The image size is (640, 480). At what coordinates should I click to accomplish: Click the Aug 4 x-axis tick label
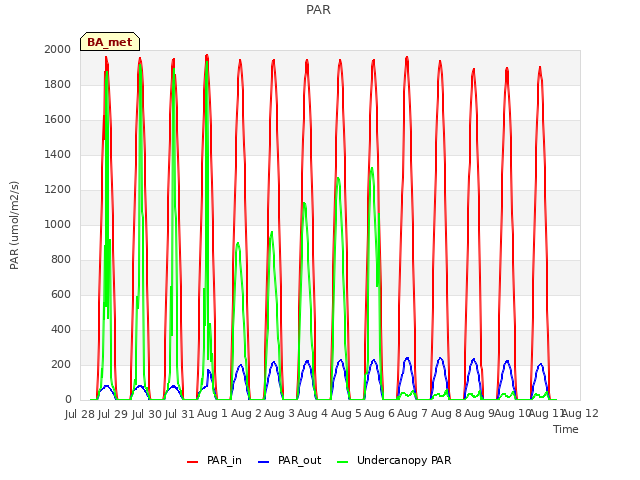point(313,414)
